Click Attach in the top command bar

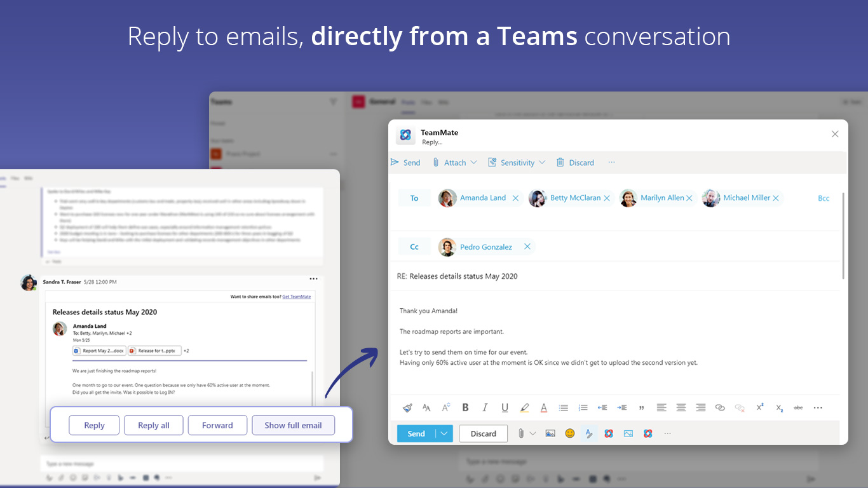click(x=450, y=163)
